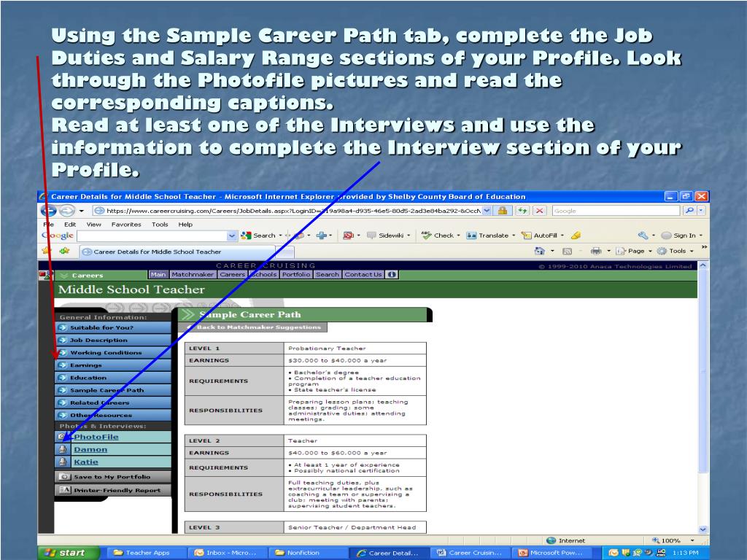Click the Google Toolbar wrench settings icon

[x=643, y=236]
